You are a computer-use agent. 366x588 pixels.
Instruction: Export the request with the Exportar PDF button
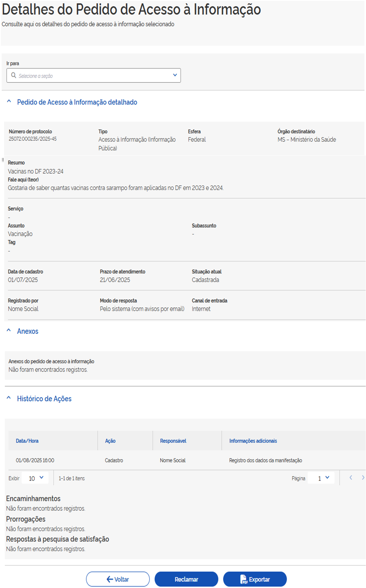[255, 579]
